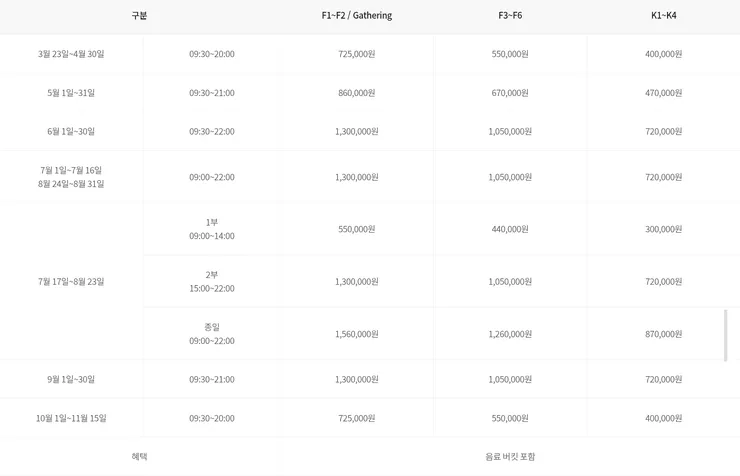This screenshot has width=740, height=476.
Task: Select the 9월 1일~30일 date cell
Action: point(71,379)
